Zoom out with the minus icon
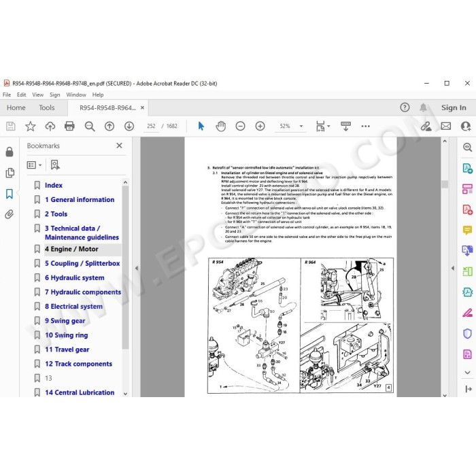476x476 pixels. (x=240, y=126)
